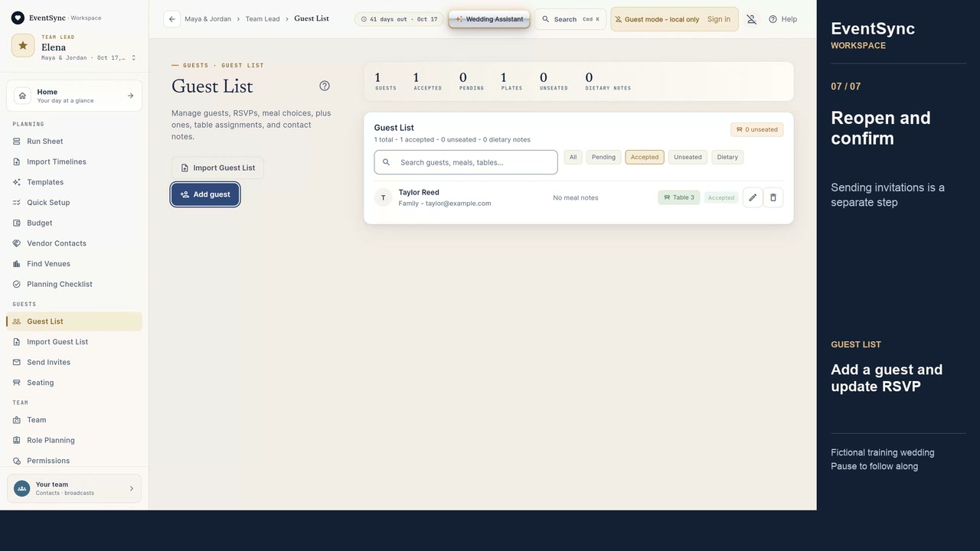
Task: Click the Home arrow icon
Action: pyautogui.click(x=130, y=96)
